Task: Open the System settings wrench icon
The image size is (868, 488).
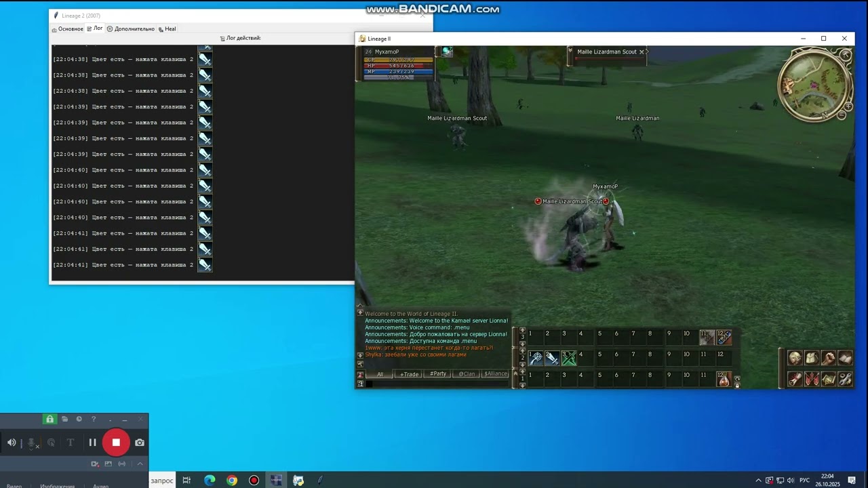Action: (x=845, y=379)
